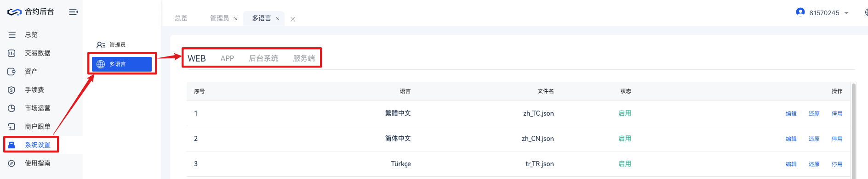Open 总览 overview icon in sidebar
The height and width of the screenshot is (179, 868).
click(x=12, y=35)
